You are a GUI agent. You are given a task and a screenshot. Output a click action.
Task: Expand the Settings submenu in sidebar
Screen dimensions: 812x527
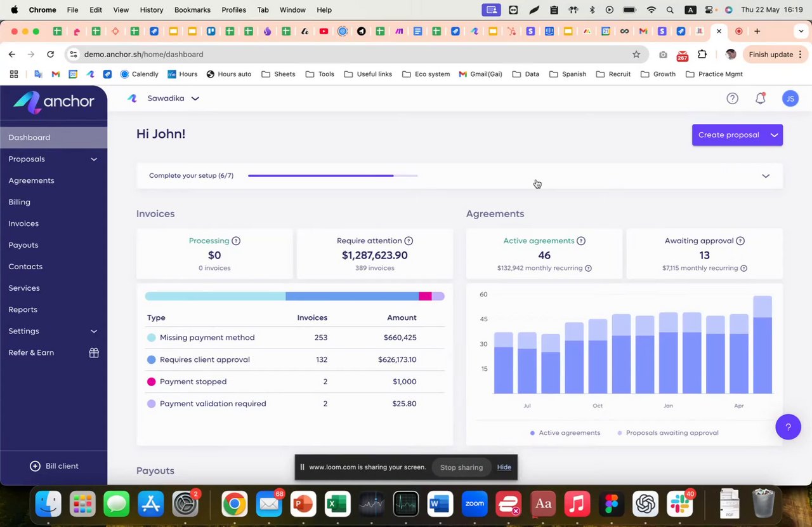click(94, 331)
